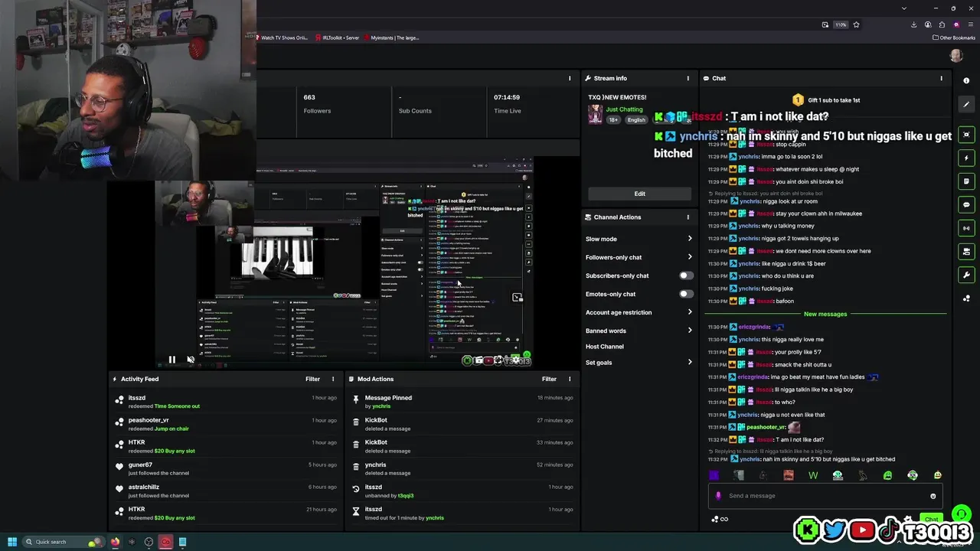
Task: Expand the Slow mode option
Action: (639, 239)
